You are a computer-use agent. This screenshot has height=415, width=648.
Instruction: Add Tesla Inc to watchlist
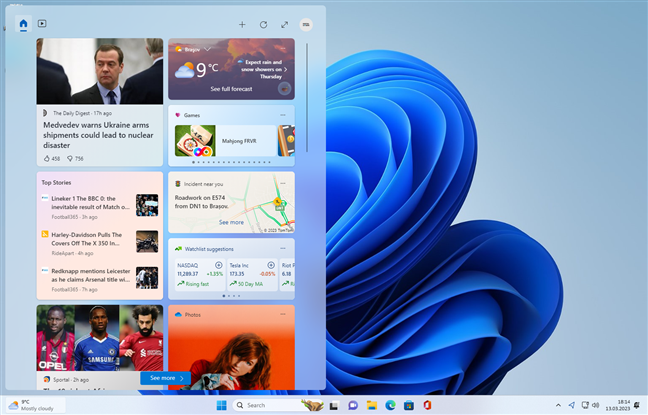coord(271,265)
